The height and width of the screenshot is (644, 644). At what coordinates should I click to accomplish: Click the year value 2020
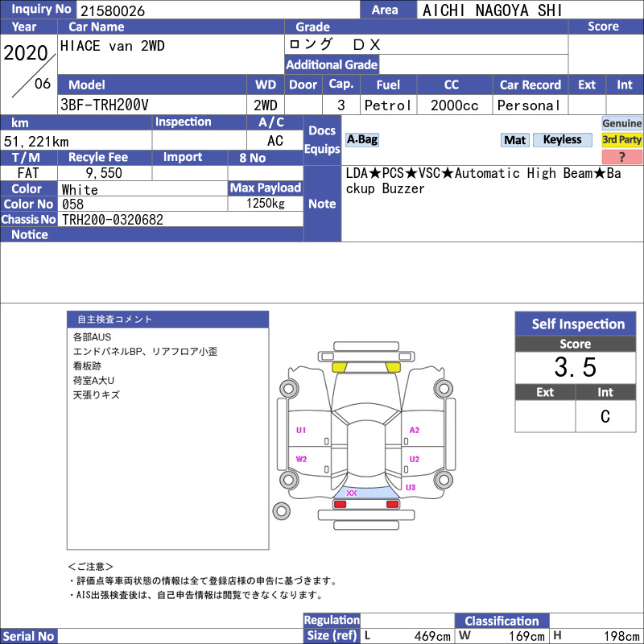26,53
